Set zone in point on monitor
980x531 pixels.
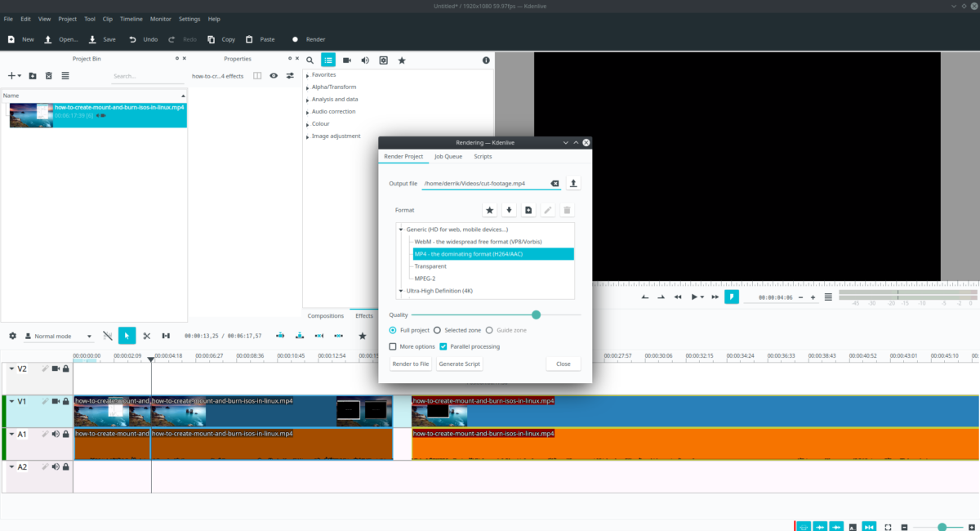coord(645,297)
